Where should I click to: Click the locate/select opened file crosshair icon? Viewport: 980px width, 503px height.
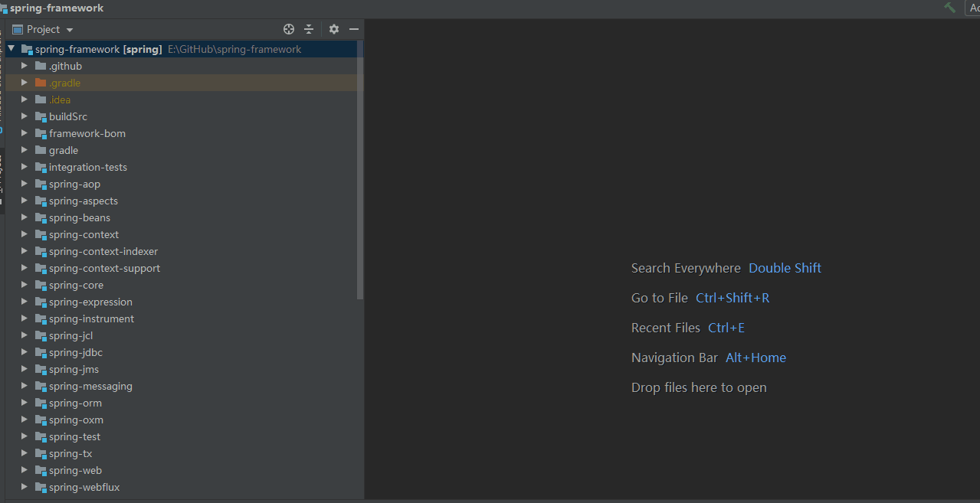pos(289,29)
